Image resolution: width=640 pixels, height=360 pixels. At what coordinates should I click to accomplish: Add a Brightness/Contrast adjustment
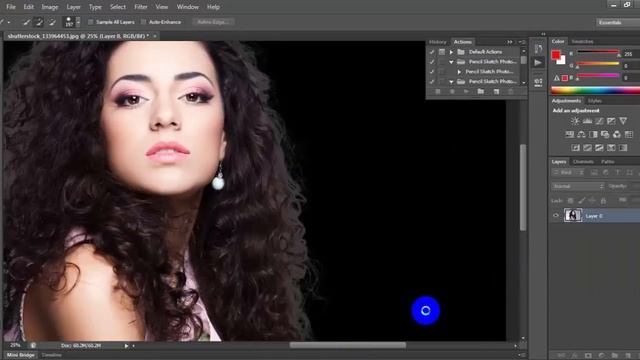(x=575, y=121)
